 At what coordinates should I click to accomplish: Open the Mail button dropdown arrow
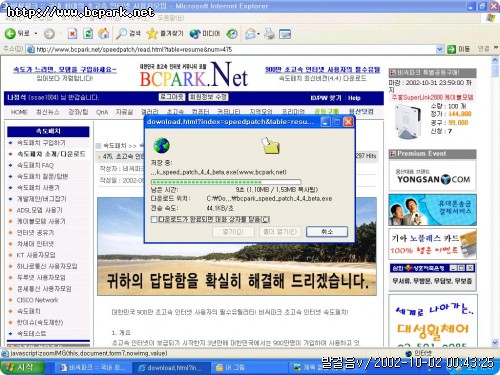[x=258, y=34]
